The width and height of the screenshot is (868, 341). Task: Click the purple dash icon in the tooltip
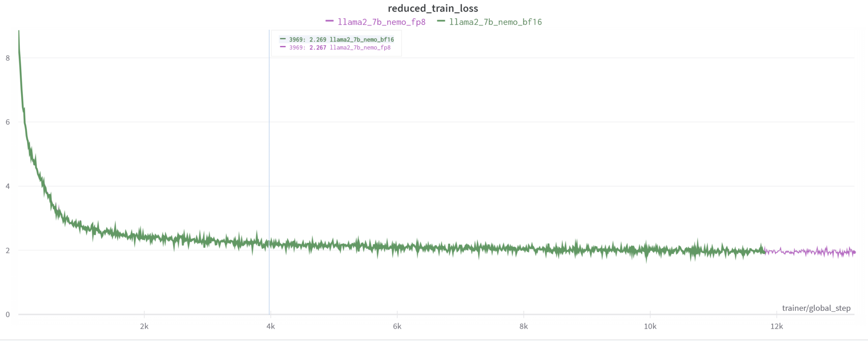[283, 47]
